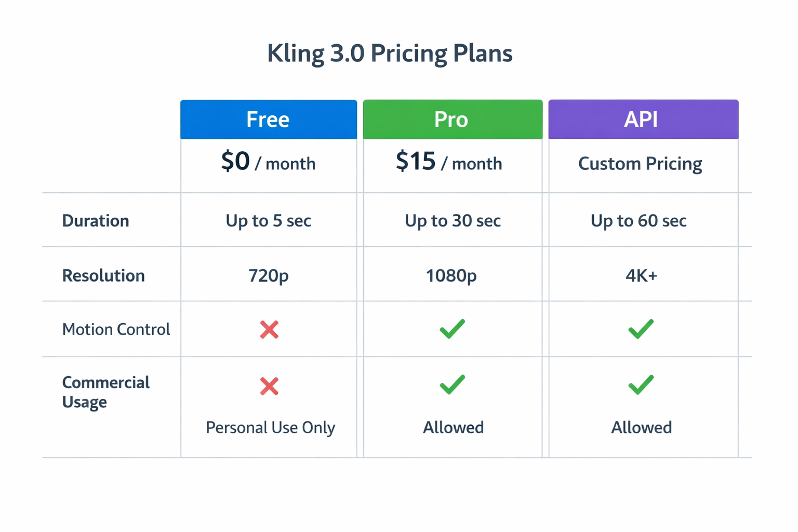Click the Up to 60 sec cell

click(x=639, y=221)
